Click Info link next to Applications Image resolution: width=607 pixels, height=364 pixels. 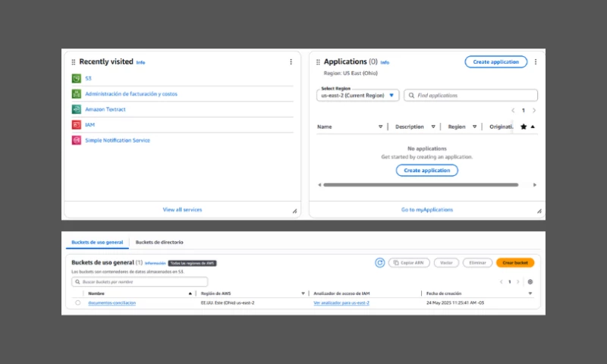tap(385, 62)
